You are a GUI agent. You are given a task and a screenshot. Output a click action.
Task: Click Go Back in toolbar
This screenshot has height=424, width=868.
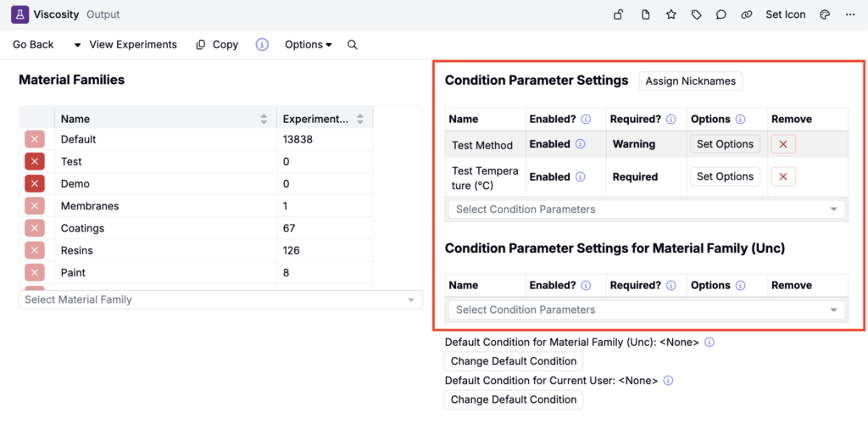click(x=33, y=45)
